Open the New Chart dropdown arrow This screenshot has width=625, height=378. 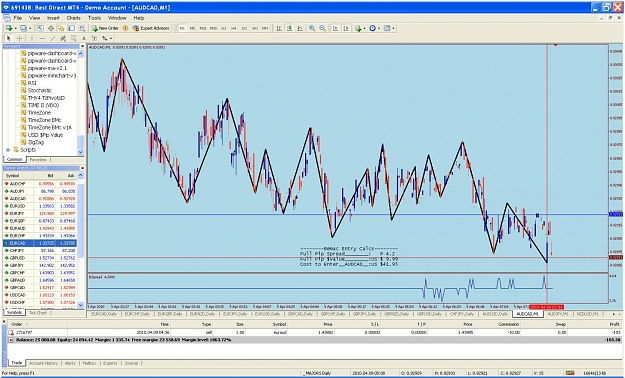tap(16, 28)
